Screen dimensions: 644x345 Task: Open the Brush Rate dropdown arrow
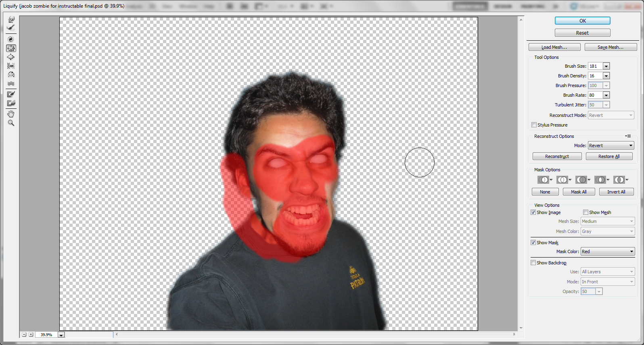click(x=606, y=95)
